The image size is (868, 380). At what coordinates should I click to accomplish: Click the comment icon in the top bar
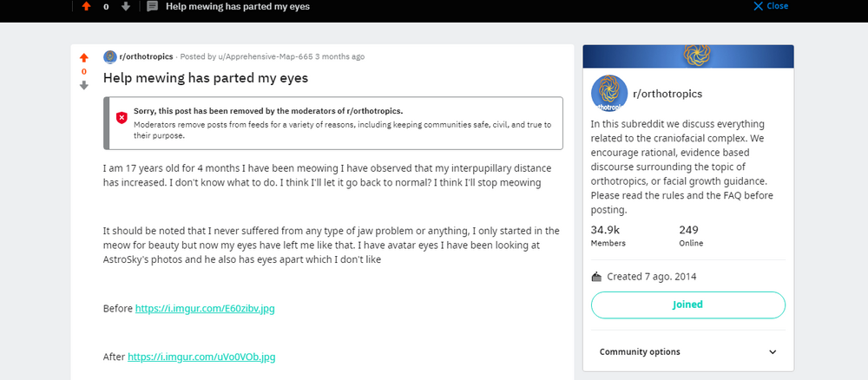pos(153,7)
